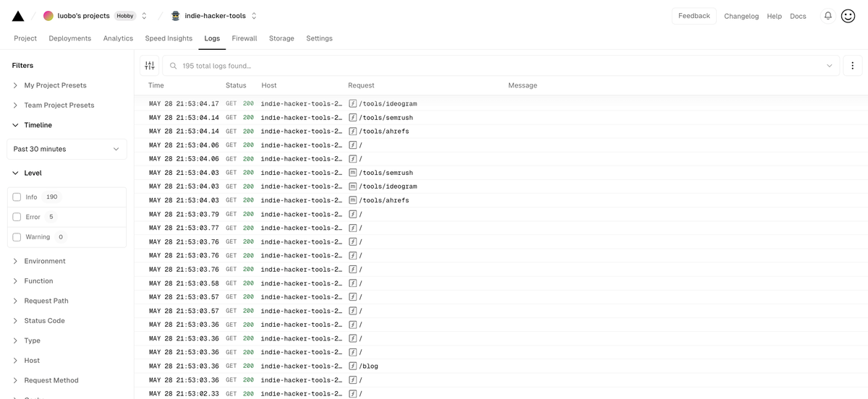Switch to the Firewall tab
The height and width of the screenshot is (399, 868).
[x=244, y=38]
